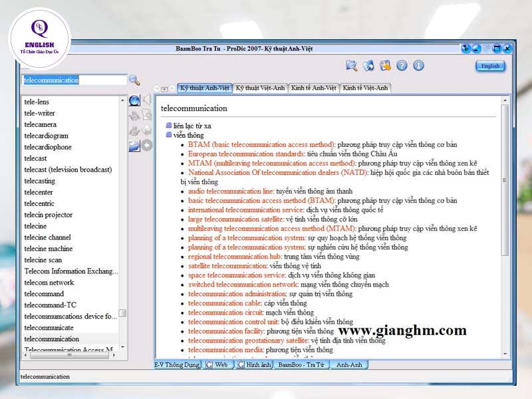The width and height of the screenshot is (532, 399).
Task: Follow the telecommunication control unit link
Action: tap(234, 322)
